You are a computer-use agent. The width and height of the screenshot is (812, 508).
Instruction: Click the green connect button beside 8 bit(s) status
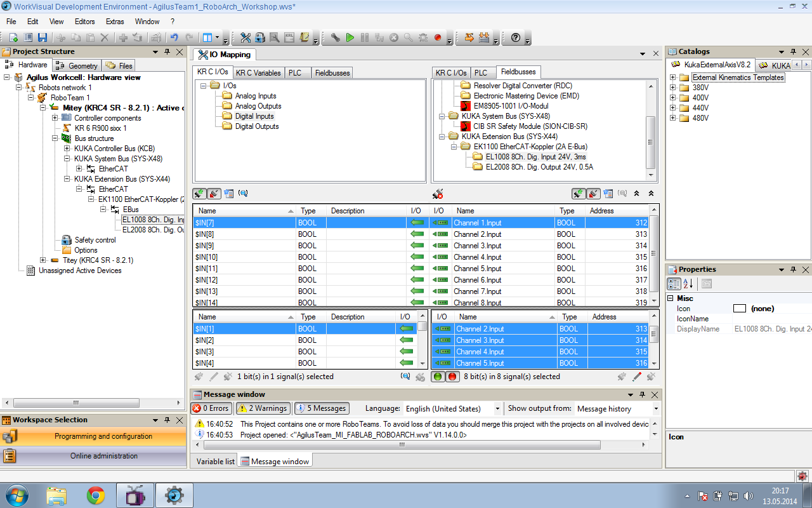click(438, 377)
